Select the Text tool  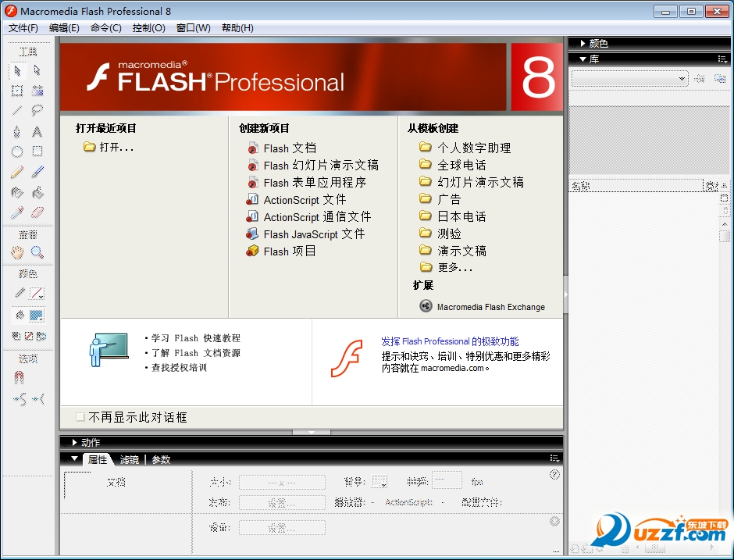click(x=37, y=131)
